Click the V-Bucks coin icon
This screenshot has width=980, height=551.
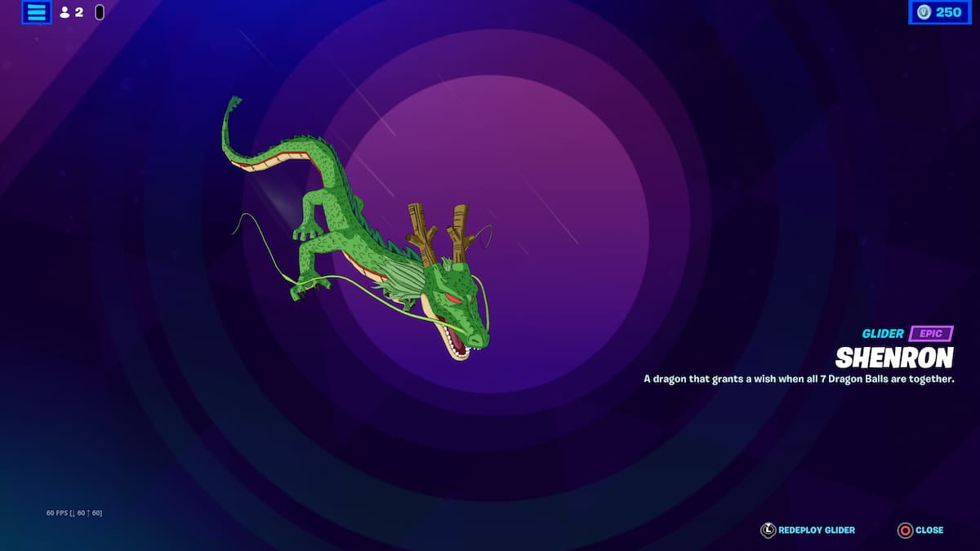pyautogui.click(x=924, y=12)
